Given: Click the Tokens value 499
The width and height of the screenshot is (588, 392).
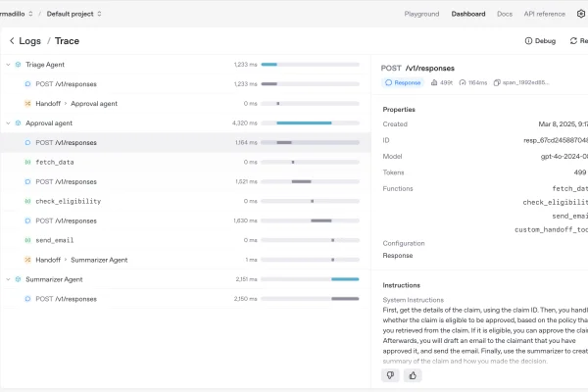Looking at the screenshot, I should click(580, 172).
